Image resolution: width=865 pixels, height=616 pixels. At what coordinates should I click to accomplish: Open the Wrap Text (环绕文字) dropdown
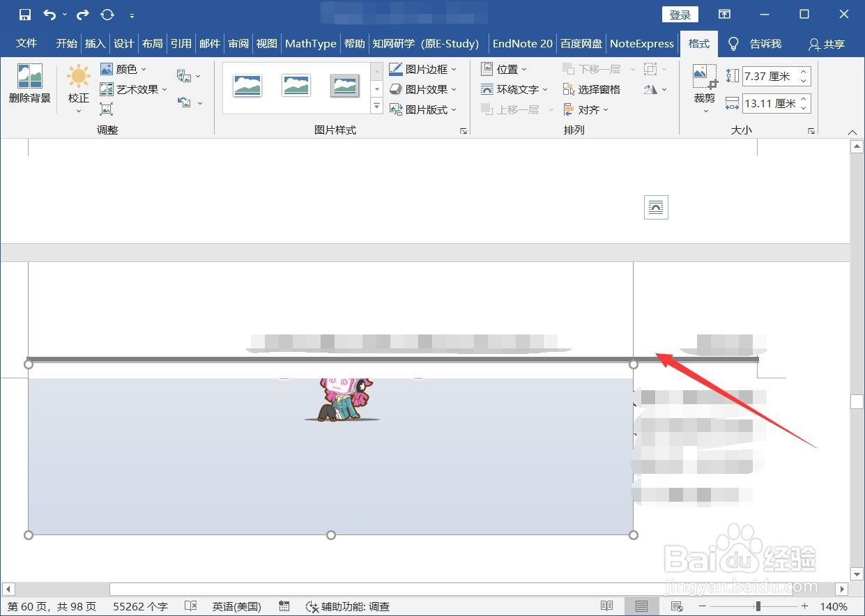point(514,89)
